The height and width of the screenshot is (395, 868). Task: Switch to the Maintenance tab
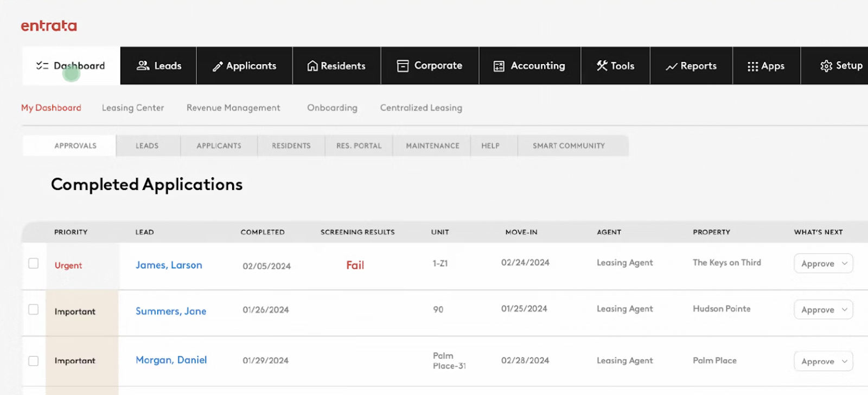point(432,145)
